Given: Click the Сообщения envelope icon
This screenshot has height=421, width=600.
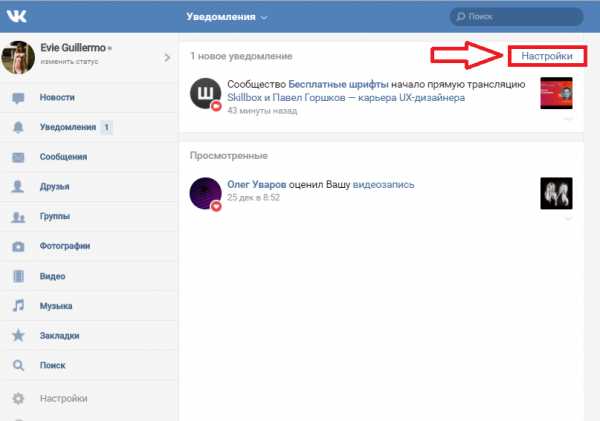Looking at the screenshot, I should point(18,157).
